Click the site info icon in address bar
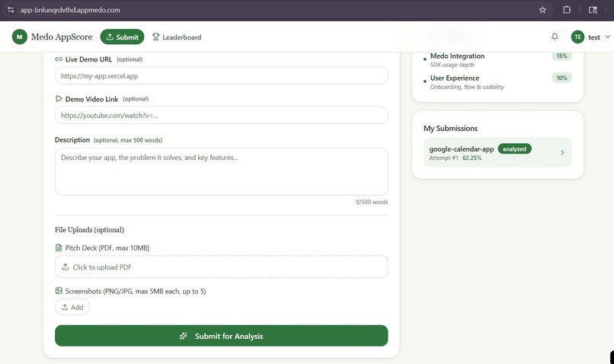The image size is (614, 364). [11, 10]
